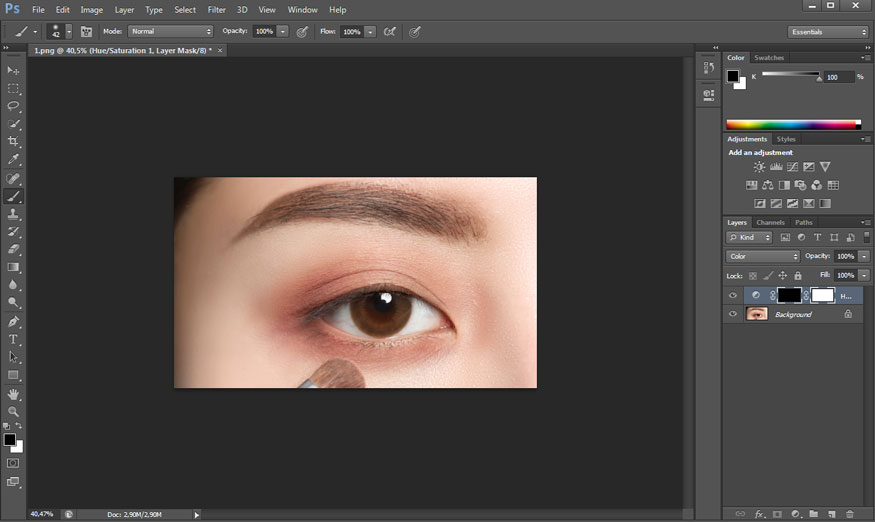Select the Rectangular Marquee tool
The height and width of the screenshot is (522, 875).
click(13, 88)
